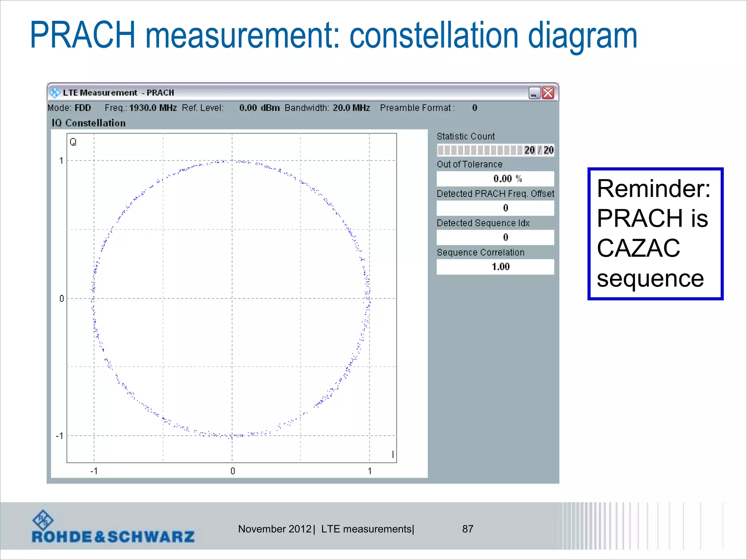Click the slide page number 87
The width and height of the screenshot is (747, 560).
(x=468, y=529)
